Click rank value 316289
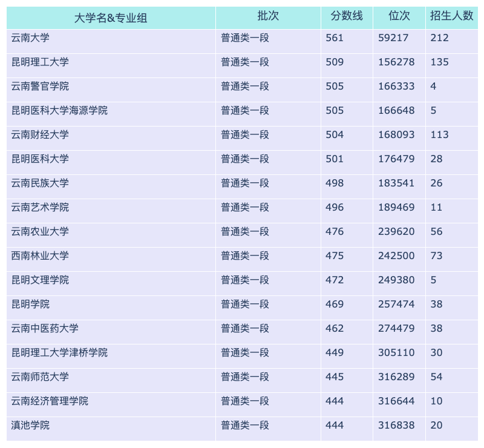 tap(396, 377)
